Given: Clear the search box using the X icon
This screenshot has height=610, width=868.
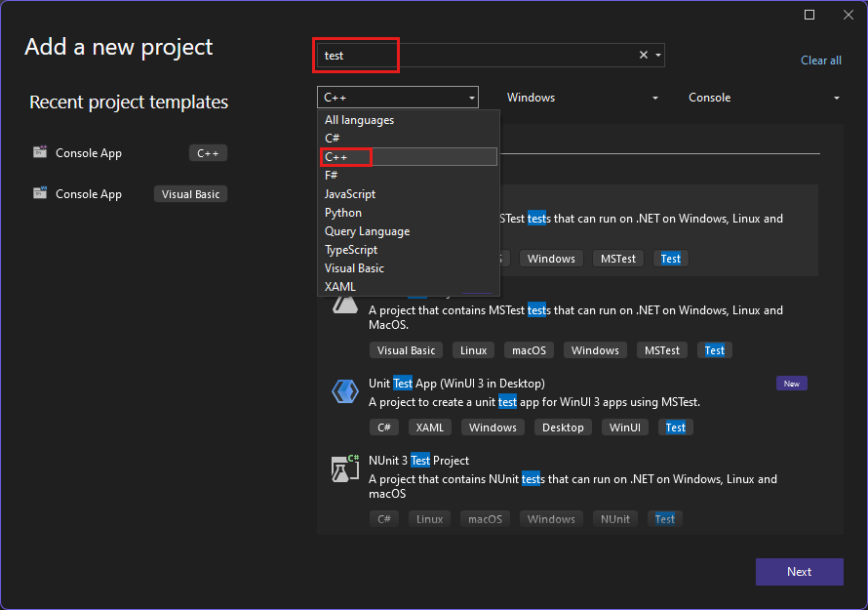Looking at the screenshot, I should [x=642, y=55].
